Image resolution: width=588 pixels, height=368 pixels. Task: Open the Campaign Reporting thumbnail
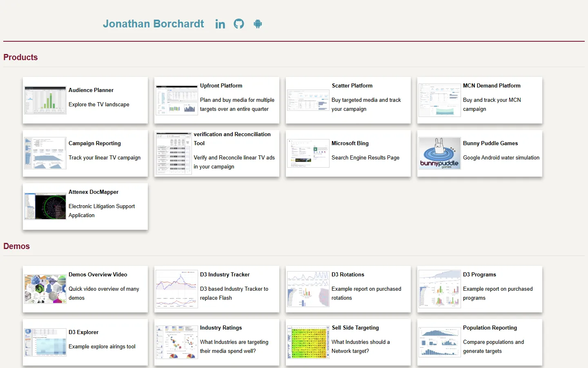(45, 153)
